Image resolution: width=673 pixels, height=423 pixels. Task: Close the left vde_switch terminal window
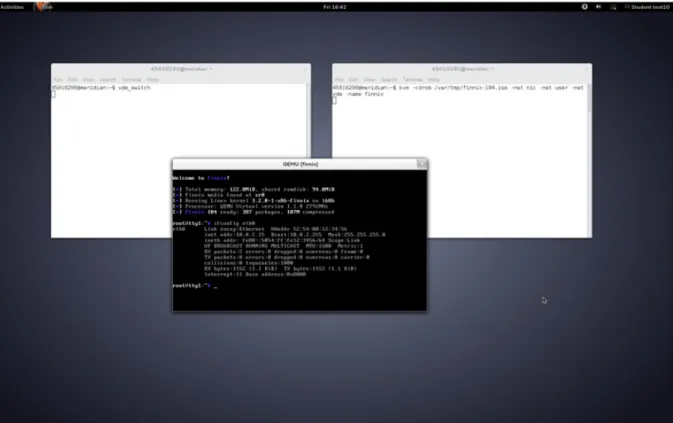(305, 69)
